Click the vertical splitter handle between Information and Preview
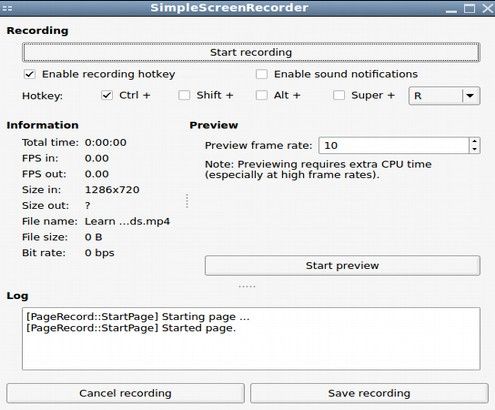This screenshot has width=495, height=410. (187, 201)
